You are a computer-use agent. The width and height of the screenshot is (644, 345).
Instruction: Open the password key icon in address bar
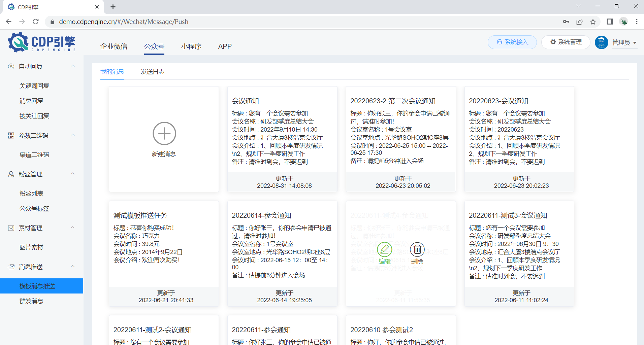coord(566,22)
